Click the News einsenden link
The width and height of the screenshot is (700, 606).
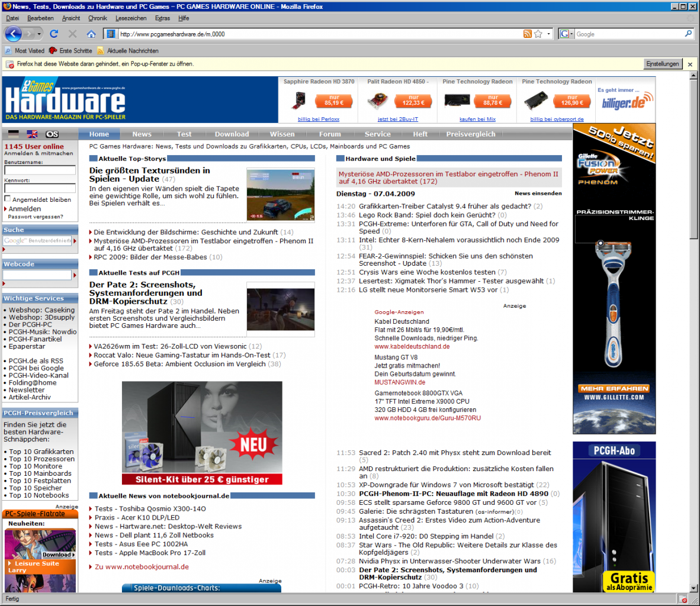click(x=538, y=194)
